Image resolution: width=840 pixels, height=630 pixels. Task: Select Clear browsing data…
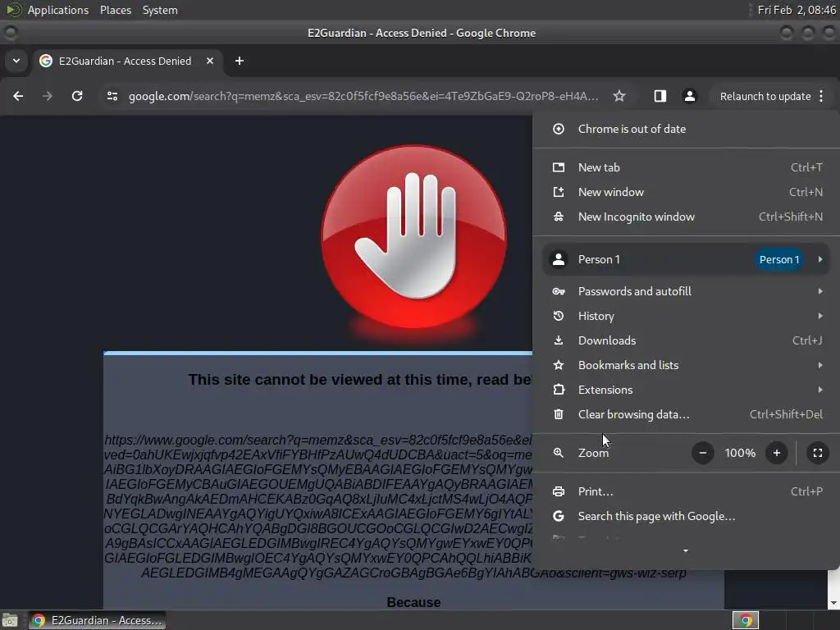[x=687, y=414]
